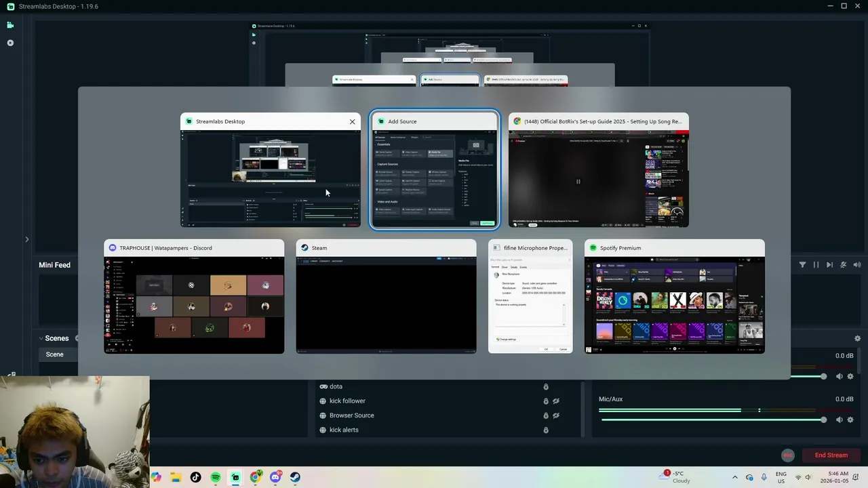Open the weather widget showing -5°C Cloudy
Viewport: 868px width, 488px height.
pos(675,477)
